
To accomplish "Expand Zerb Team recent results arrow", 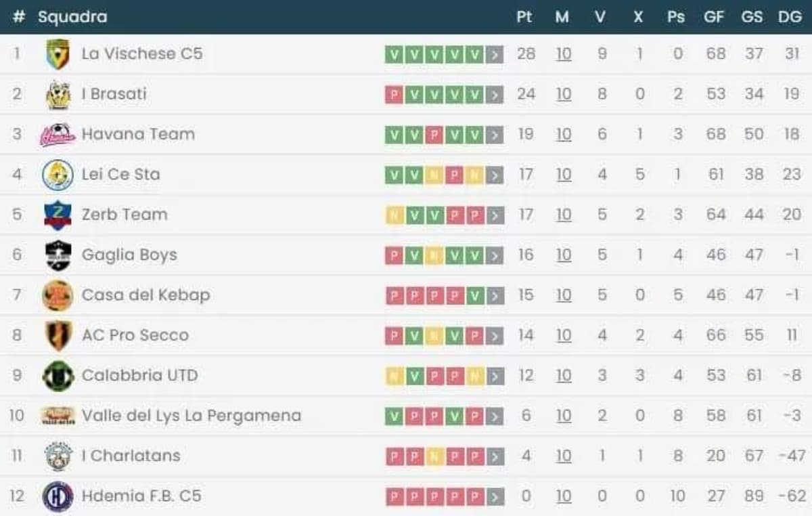I will [495, 215].
